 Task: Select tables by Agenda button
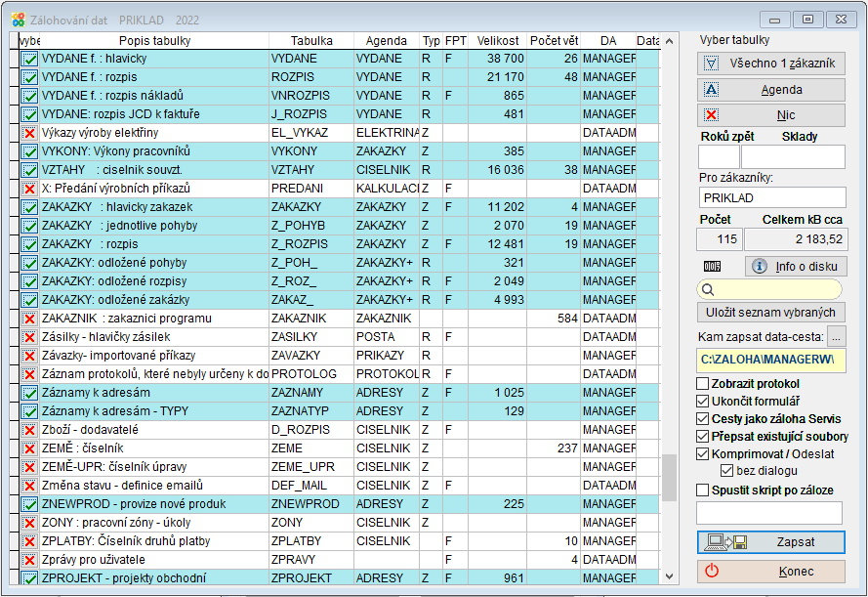[x=771, y=90]
